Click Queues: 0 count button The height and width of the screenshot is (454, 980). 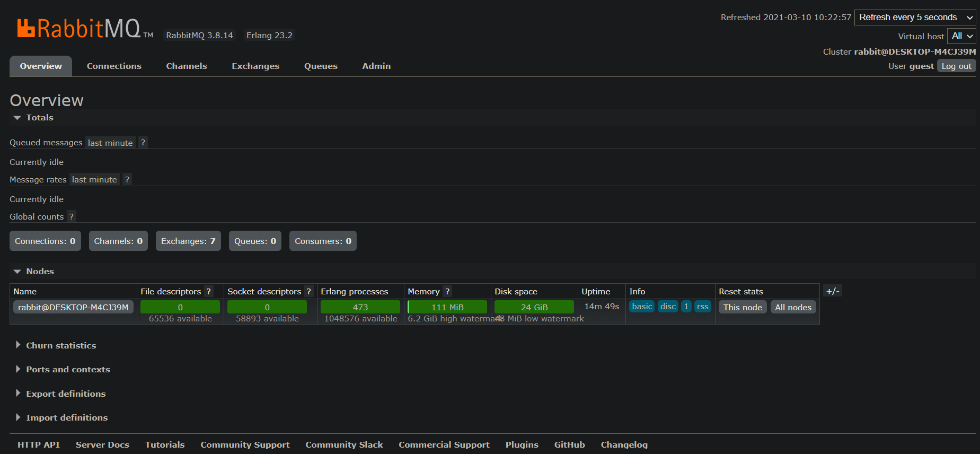coord(255,241)
